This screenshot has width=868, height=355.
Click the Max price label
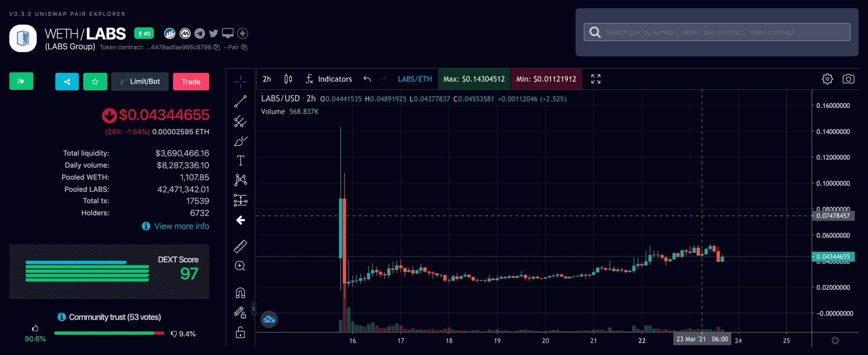474,79
